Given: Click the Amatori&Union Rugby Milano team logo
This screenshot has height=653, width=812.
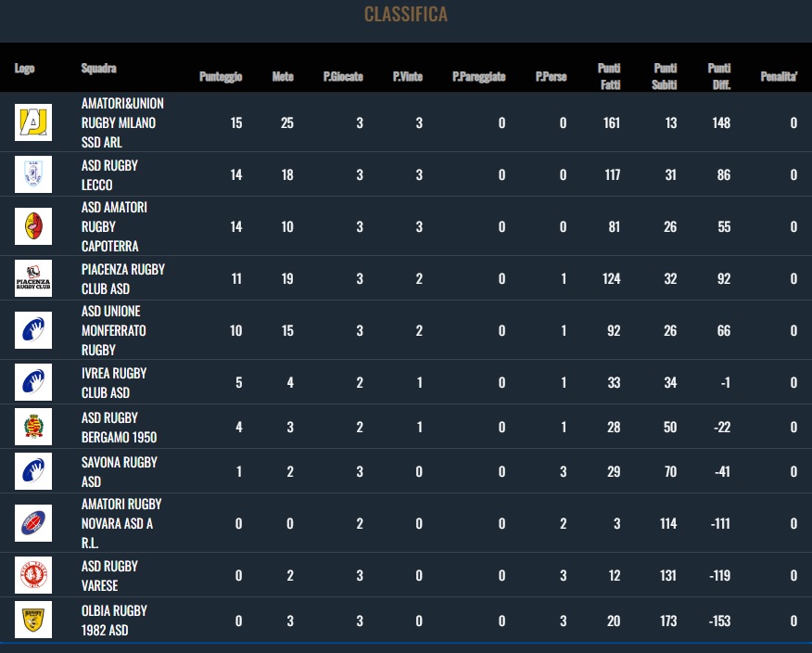Looking at the screenshot, I should click(x=33, y=122).
